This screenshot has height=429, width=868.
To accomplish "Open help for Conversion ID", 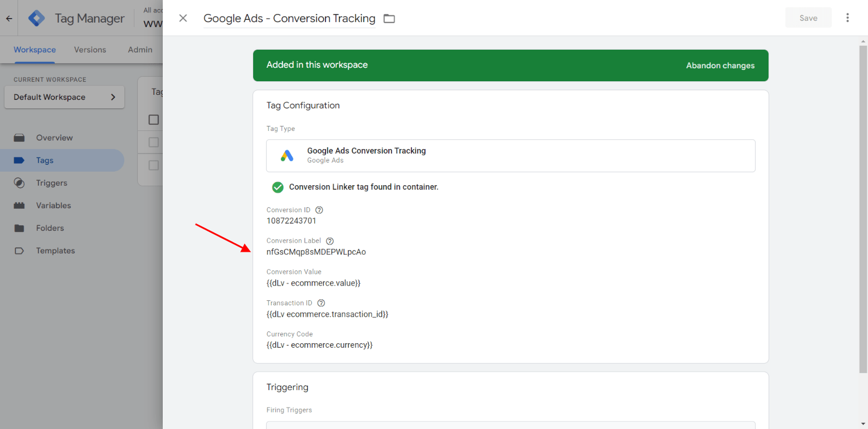I will pyautogui.click(x=319, y=210).
